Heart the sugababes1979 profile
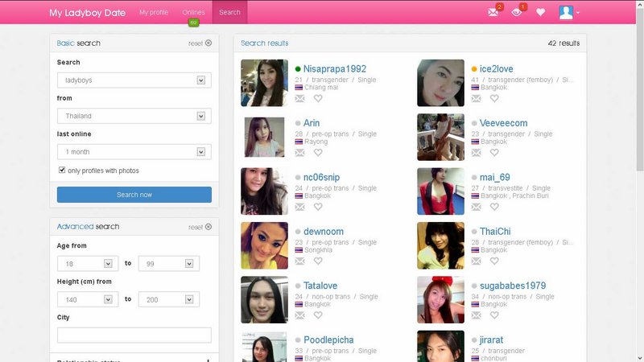 point(494,315)
